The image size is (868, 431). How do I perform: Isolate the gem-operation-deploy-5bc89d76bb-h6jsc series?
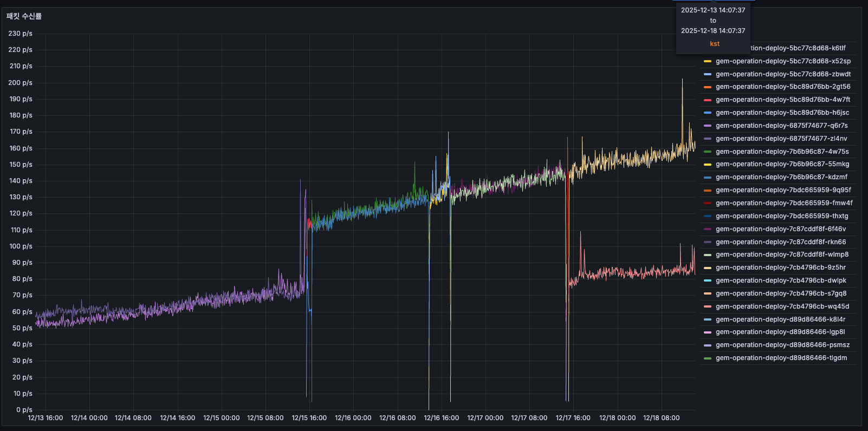[782, 113]
